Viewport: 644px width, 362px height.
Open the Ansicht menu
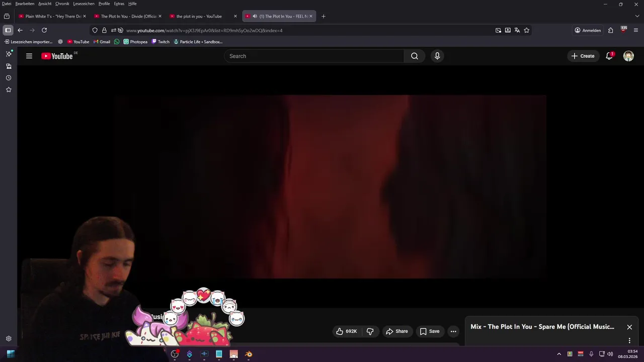point(45,4)
